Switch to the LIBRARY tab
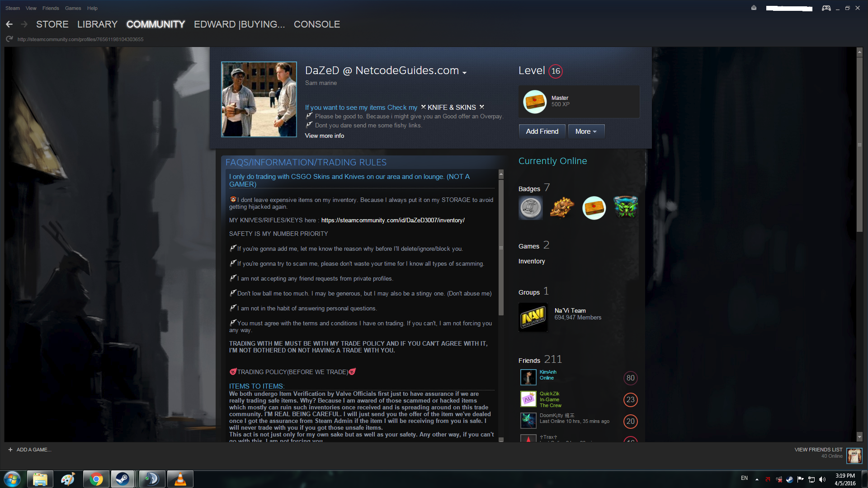 point(97,24)
